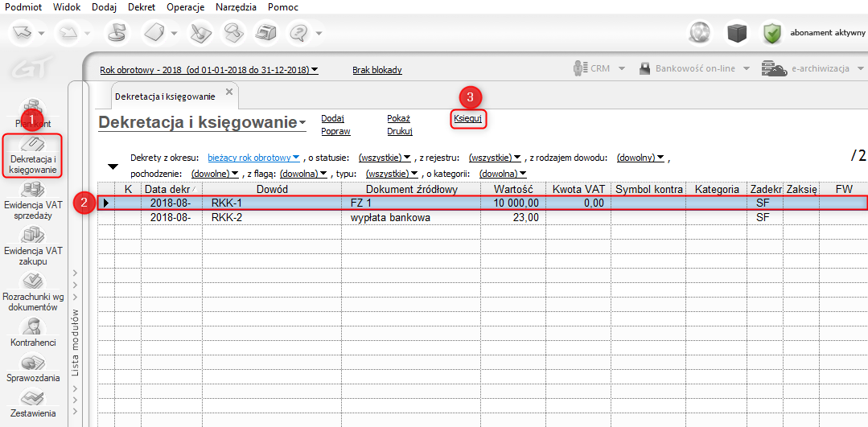Screen dimensions: 868x427
Task: Click the e-archiwizacja cloud icon
Action: click(775, 68)
